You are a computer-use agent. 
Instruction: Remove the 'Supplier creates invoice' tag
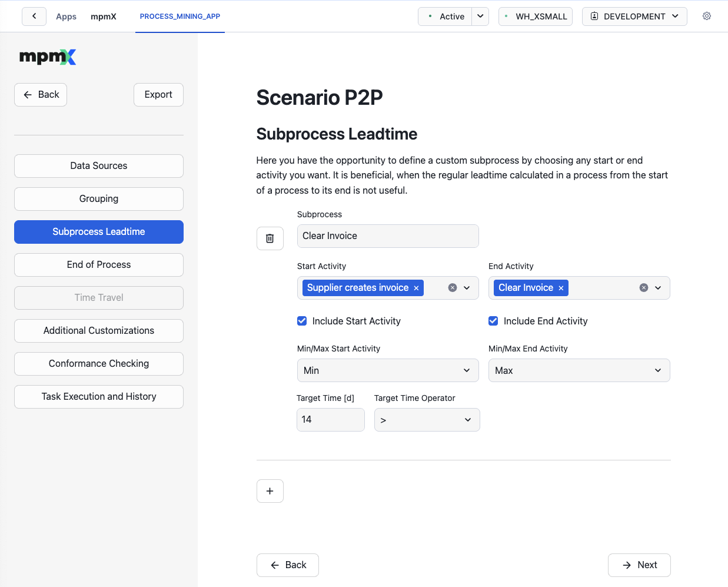coord(416,288)
